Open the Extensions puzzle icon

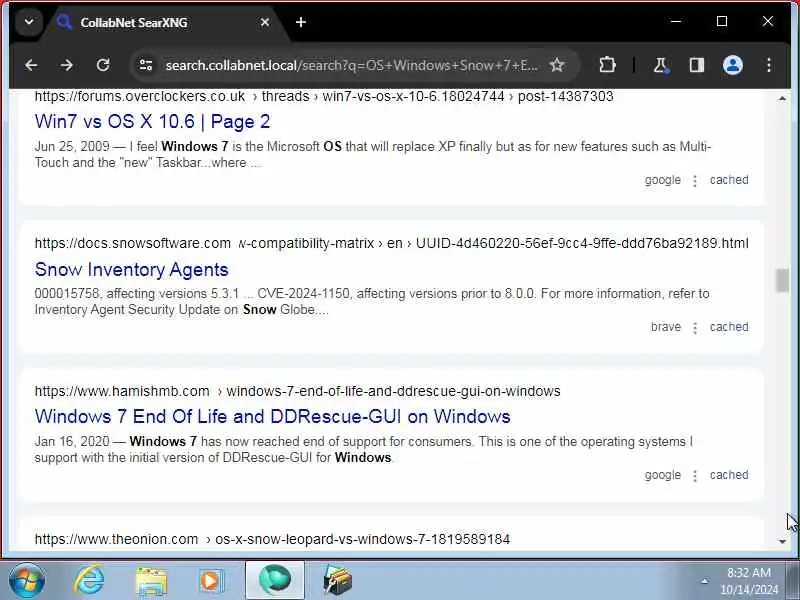(607, 65)
